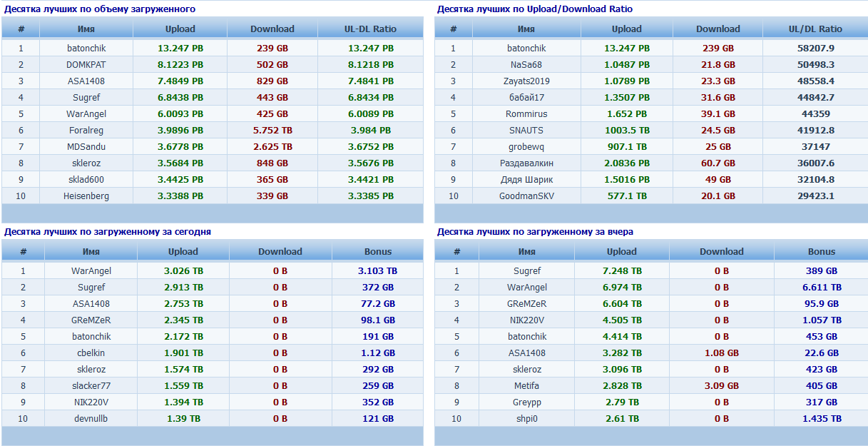Click bonus value 3.103 TB

point(378,270)
